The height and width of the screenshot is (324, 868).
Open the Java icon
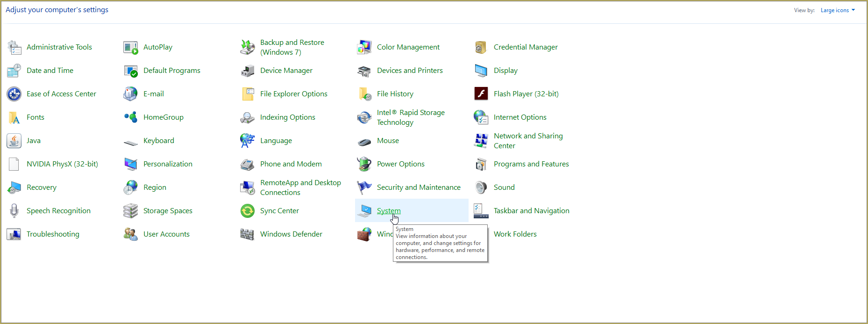tap(14, 141)
